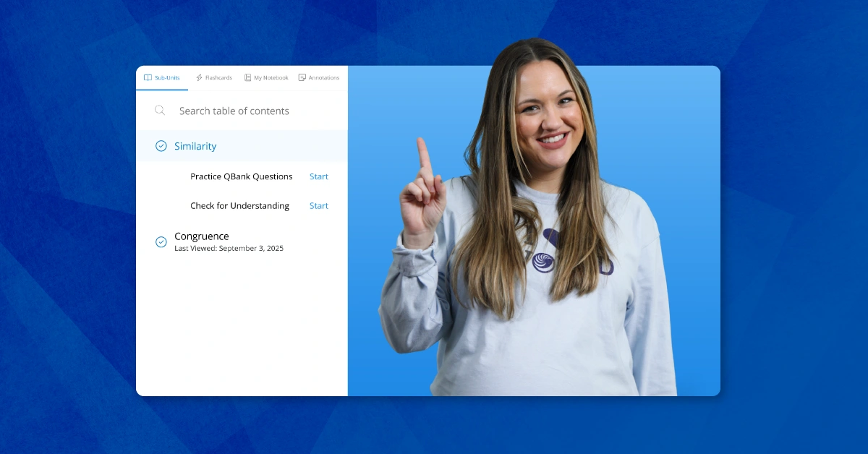Image resolution: width=868 pixels, height=454 pixels.
Task: Click the Sub-Units book icon
Action: point(148,78)
